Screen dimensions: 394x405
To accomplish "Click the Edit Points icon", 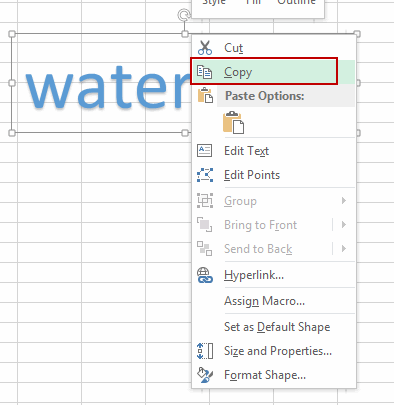I will click(205, 175).
